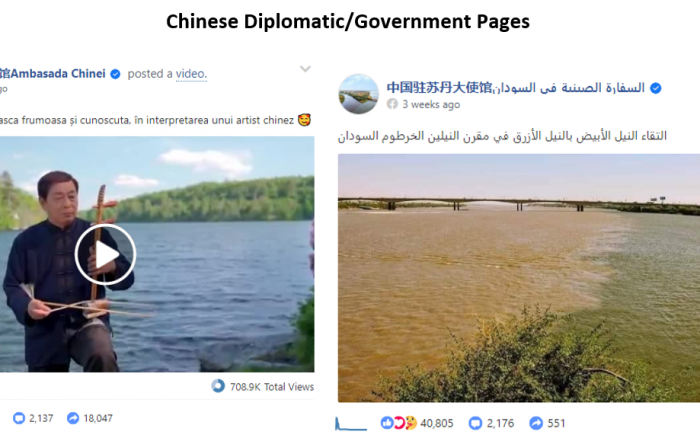Click the Sudan embassy page name
Viewport: 700px width, 441px height.
pos(516,88)
